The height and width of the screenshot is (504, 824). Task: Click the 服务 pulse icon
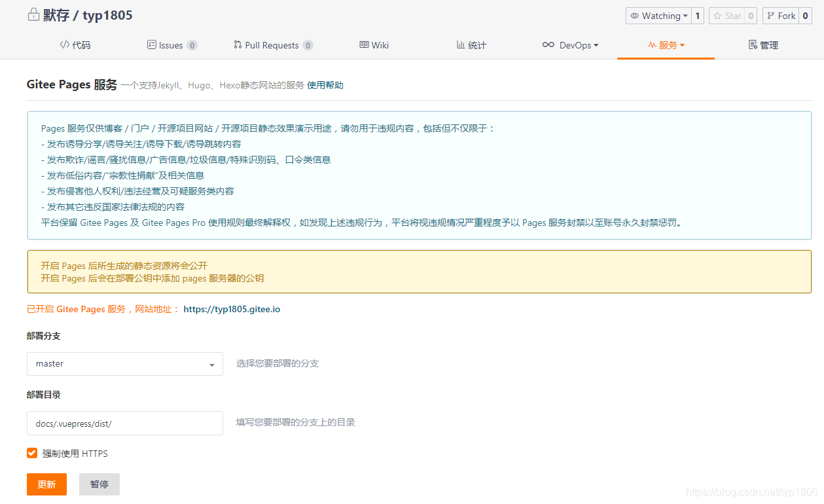(652, 45)
